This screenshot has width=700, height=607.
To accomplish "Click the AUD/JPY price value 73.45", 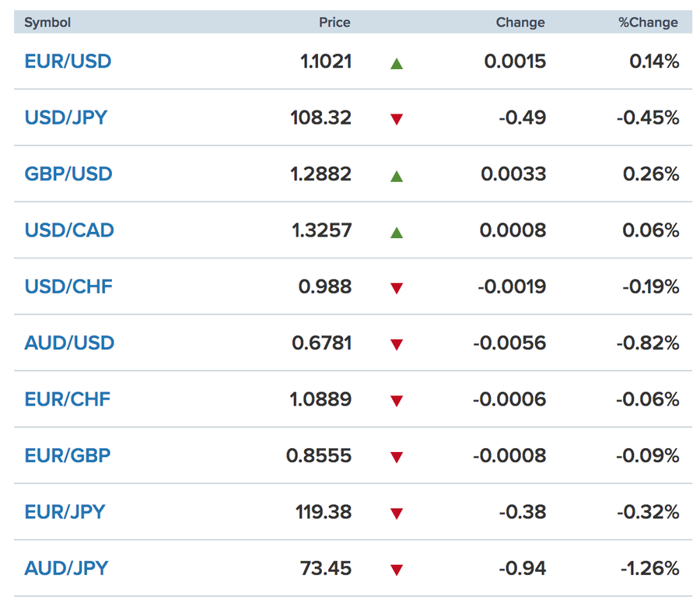I will 325,568.
